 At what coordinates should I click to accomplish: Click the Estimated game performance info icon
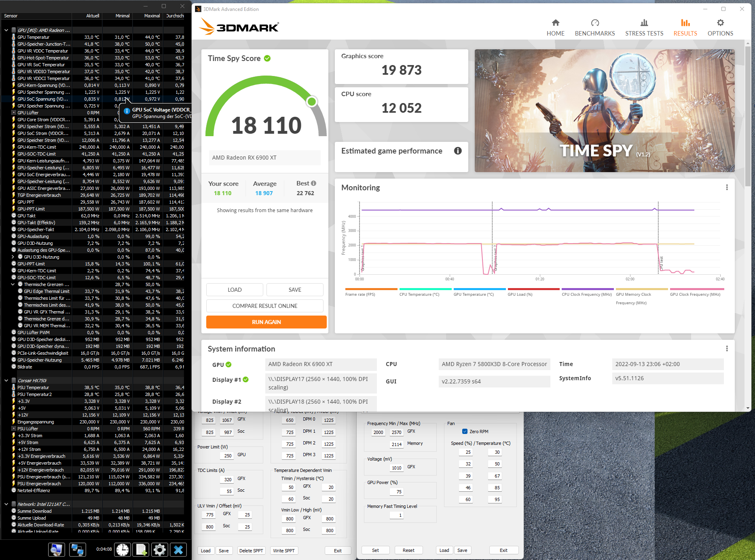coord(458,151)
